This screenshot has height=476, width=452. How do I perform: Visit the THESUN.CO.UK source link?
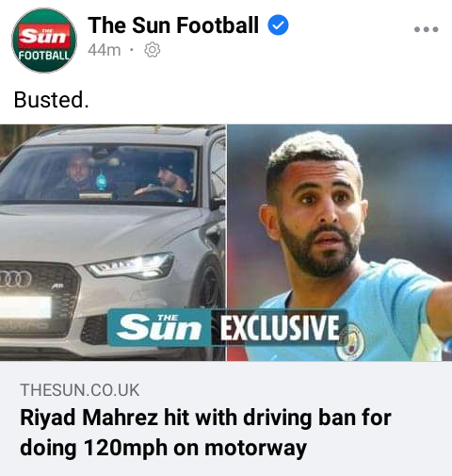point(80,390)
